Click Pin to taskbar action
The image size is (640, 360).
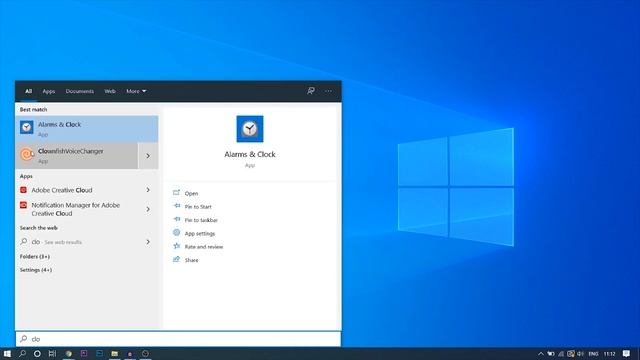click(201, 220)
